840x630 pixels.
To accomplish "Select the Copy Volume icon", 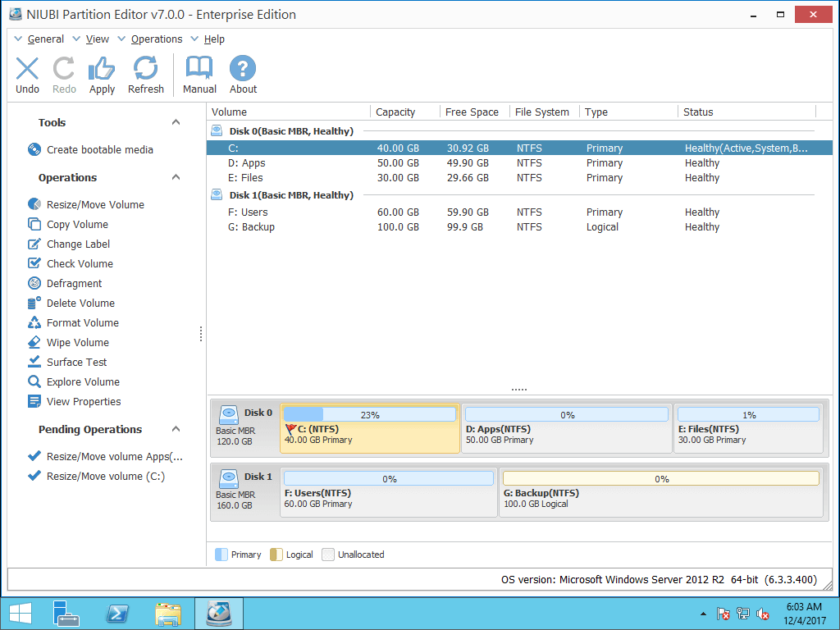I will click(x=34, y=224).
